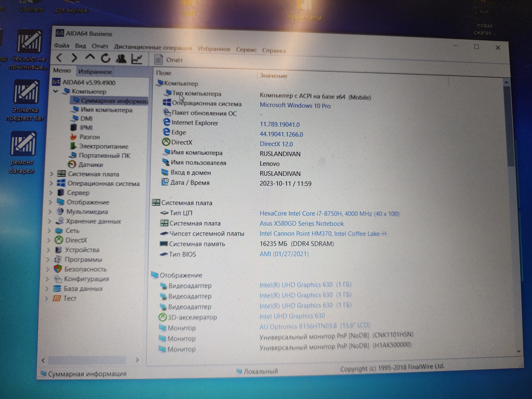Click the Безопасность shield icon
Viewport: 532px width, 399px height.
click(58, 269)
